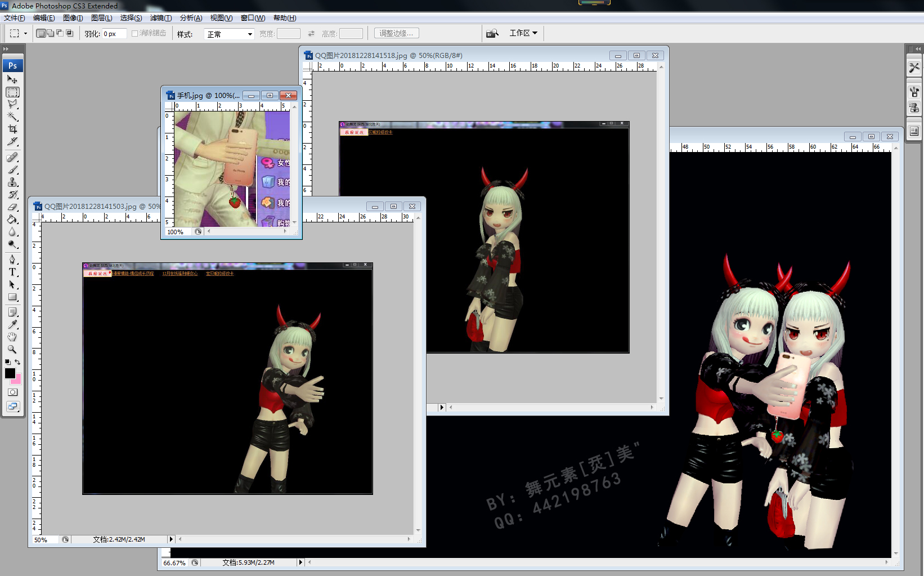Select the Brush tool
The image size is (924, 576).
[12, 169]
